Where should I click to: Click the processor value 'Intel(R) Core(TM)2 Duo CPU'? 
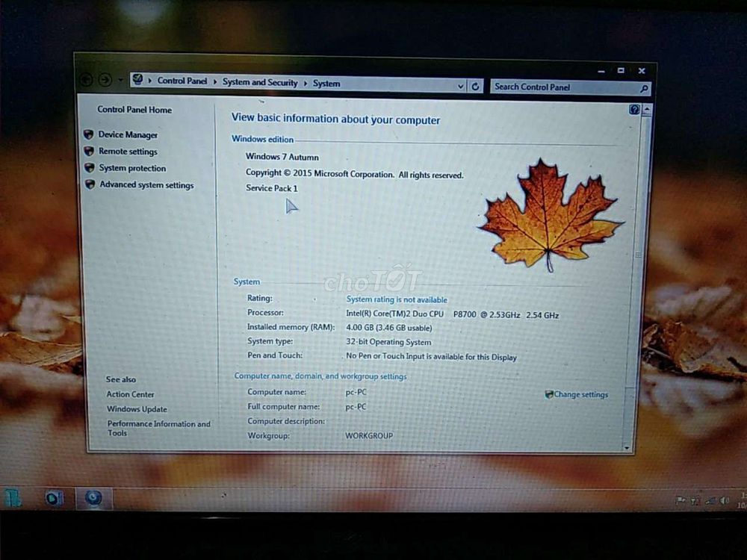tap(395, 314)
